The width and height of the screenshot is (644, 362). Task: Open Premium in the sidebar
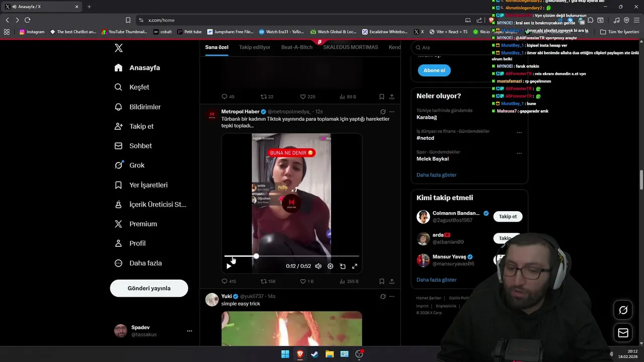point(136,224)
